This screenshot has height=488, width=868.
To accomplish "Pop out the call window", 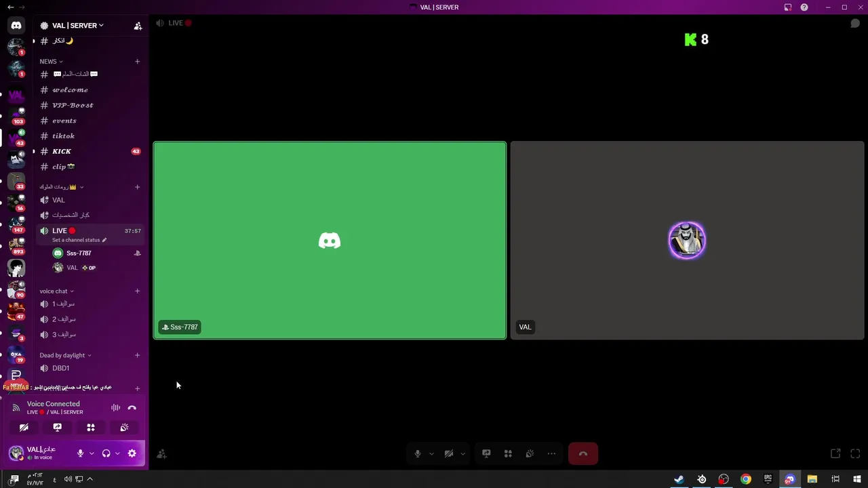I will [x=835, y=453].
